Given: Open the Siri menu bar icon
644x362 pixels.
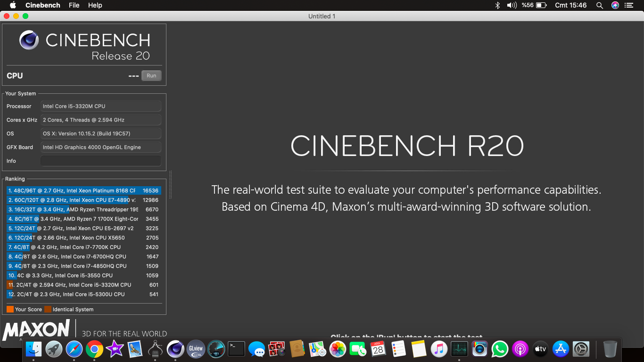Looking at the screenshot, I should point(615,5).
